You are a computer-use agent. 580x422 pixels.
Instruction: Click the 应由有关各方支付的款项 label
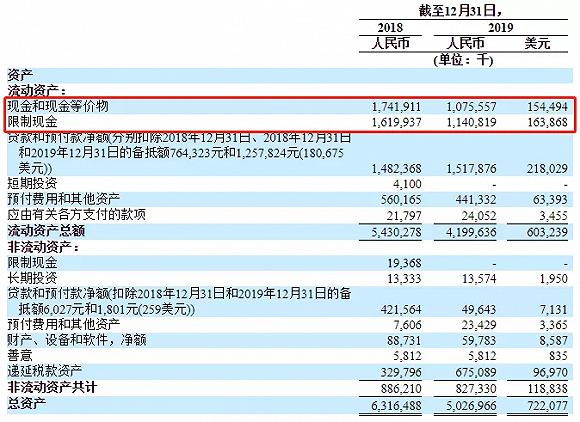click(77, 215)
